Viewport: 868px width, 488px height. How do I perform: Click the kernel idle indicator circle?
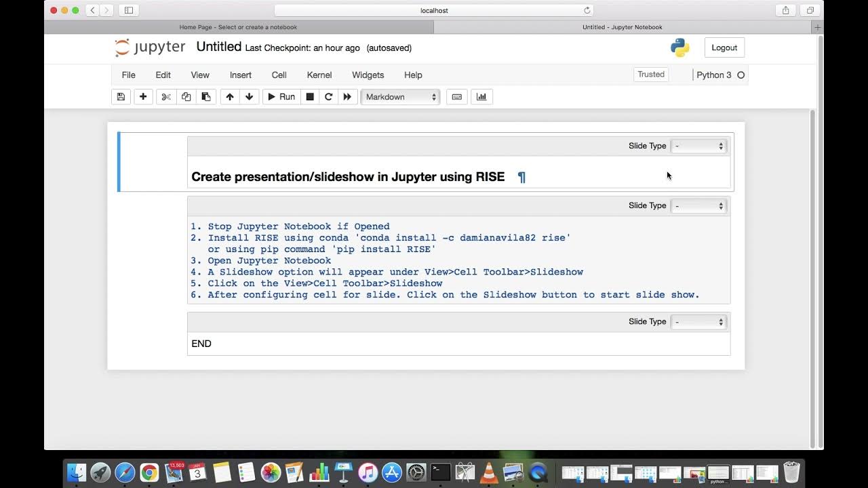pyautogui.click(x=741, y=75)
